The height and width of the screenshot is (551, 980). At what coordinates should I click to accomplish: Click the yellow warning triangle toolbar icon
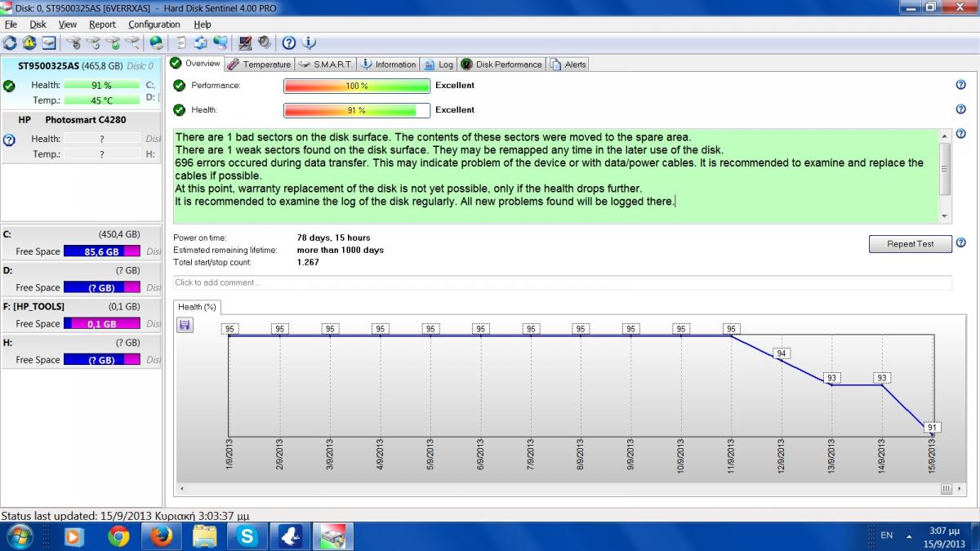tap(29, 42)
